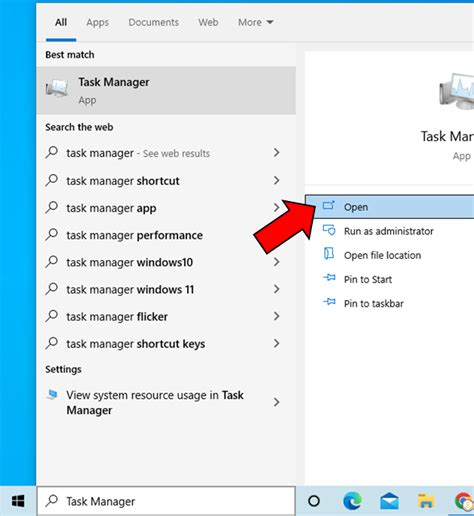Click 'See web results' text
This screenshot has height=516, width=474.
pyautogui.click(x=176, y=153)
